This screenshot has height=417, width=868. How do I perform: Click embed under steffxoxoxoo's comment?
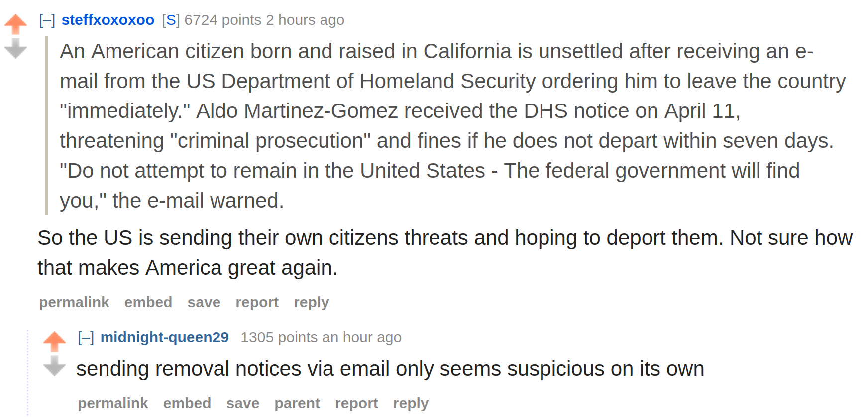pos(148,302)
